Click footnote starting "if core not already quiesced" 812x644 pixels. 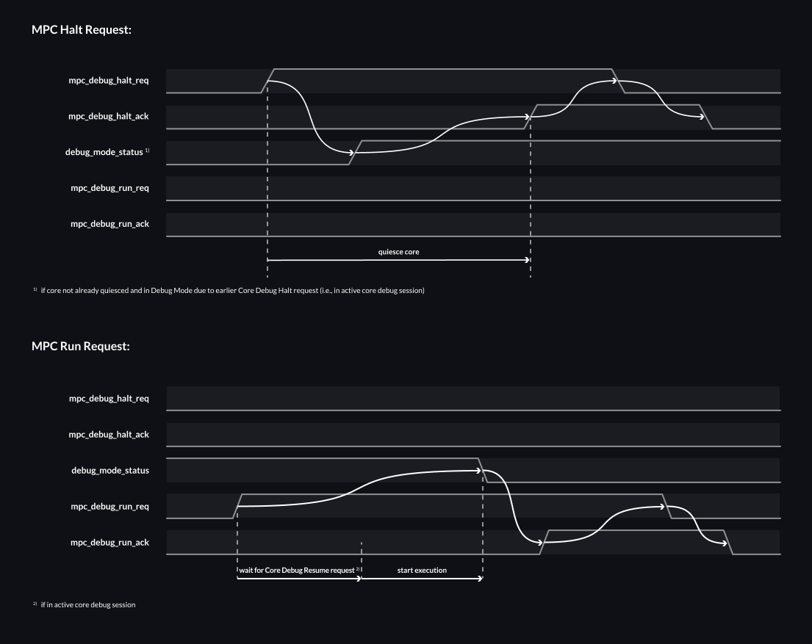(x=232, y=290)
